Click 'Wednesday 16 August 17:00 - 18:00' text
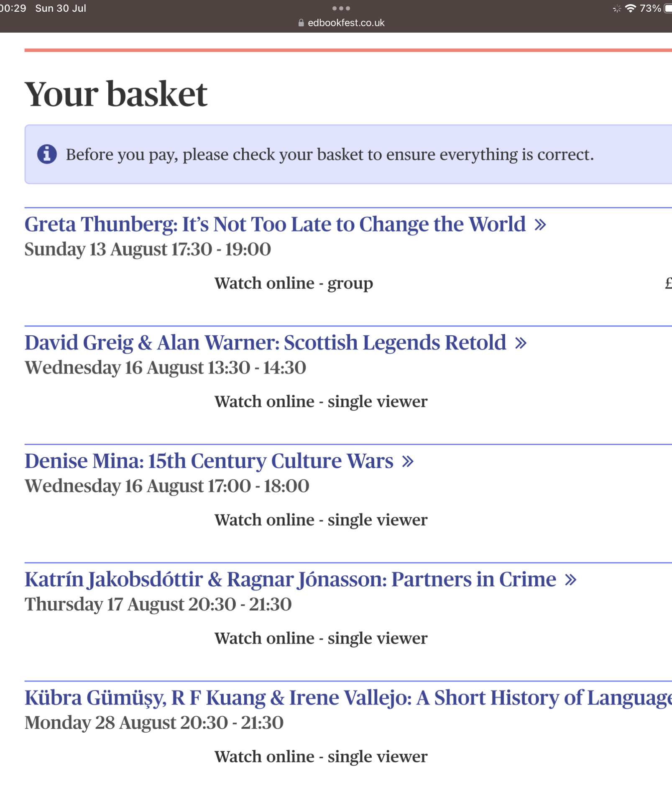 click(167, 486)
